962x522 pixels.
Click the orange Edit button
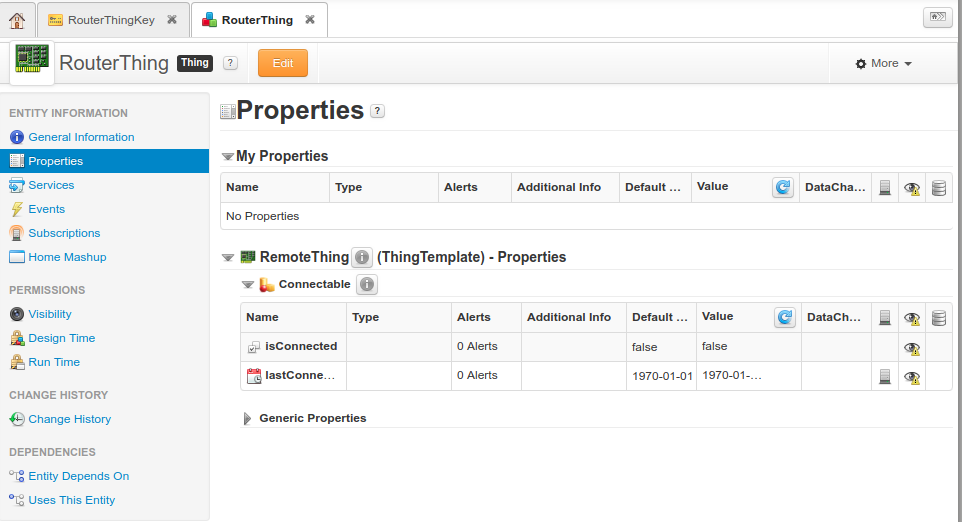[283, 63]
